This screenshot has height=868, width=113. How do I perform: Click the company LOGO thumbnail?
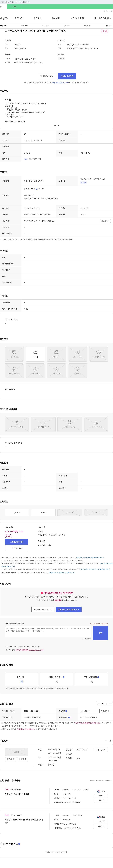pyautogui.click(x=16, y=752)
